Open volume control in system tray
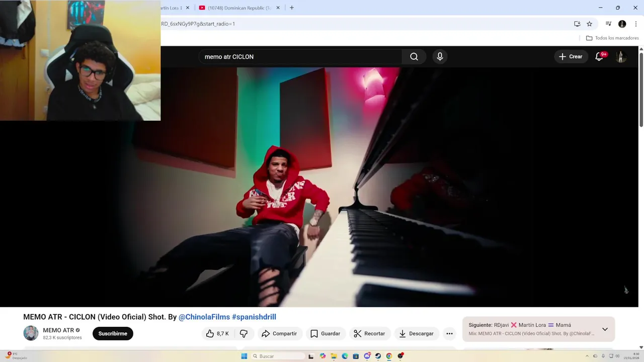 pyautogui.click(x=617, y=356)
